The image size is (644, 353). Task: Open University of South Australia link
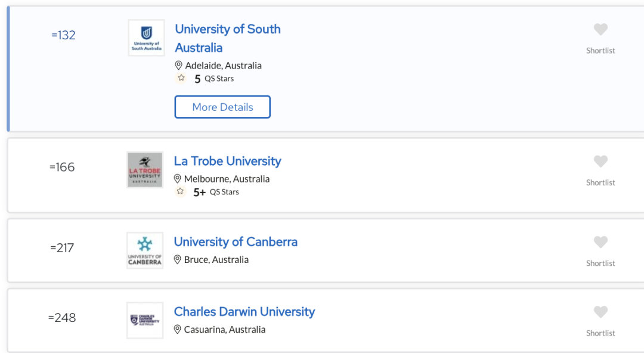coord(228,38)
